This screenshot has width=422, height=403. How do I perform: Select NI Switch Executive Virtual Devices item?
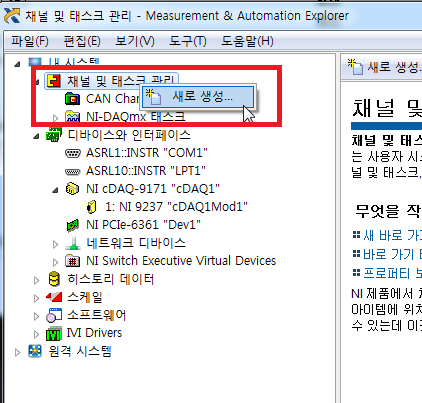tap(181, 261)
